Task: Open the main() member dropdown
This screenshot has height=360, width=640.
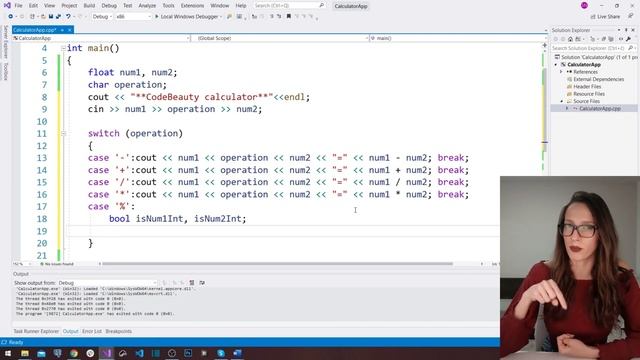Action: tap(458, 38)
